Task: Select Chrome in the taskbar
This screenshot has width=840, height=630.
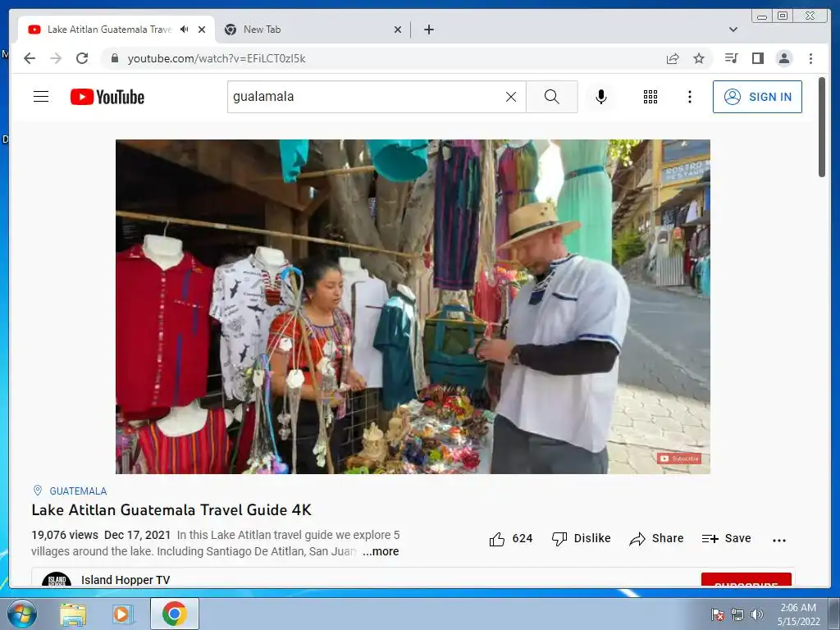Action: (x=174, y=614)
